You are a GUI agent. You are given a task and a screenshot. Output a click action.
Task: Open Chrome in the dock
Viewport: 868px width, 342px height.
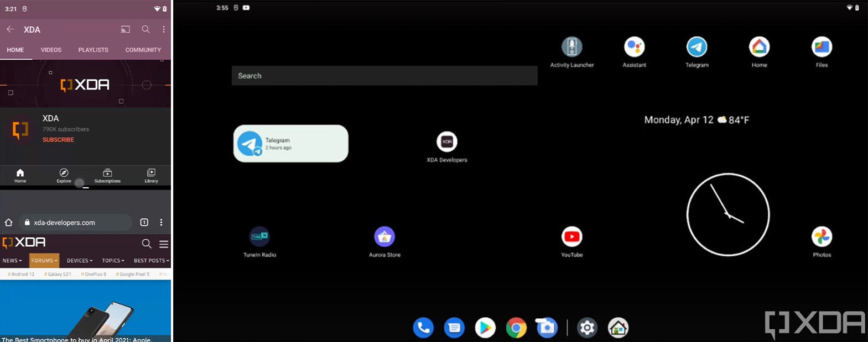click(516, 328)
